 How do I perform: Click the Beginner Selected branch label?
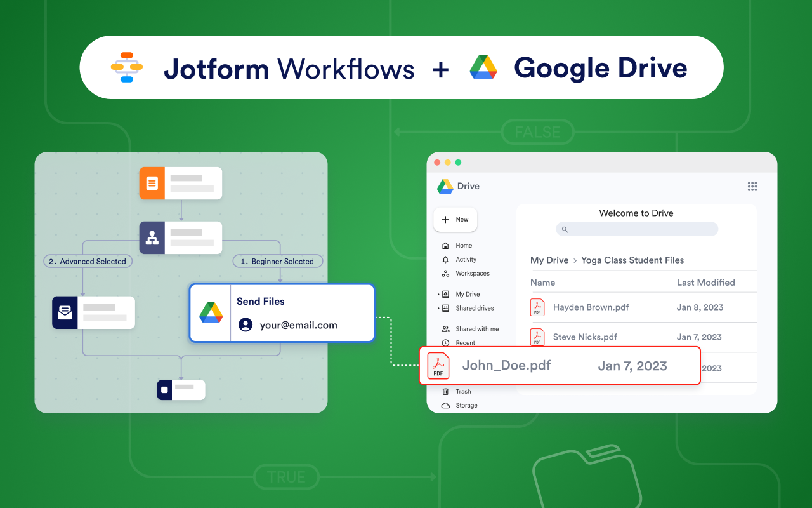coord(277,261)
